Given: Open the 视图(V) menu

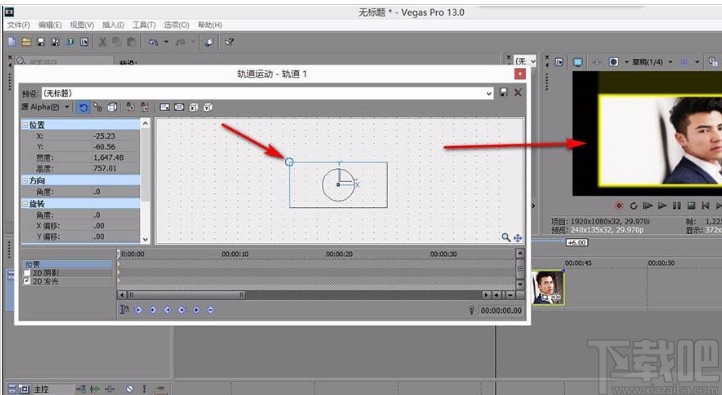Looking at the screenshot, I should [x=82, y=25].
